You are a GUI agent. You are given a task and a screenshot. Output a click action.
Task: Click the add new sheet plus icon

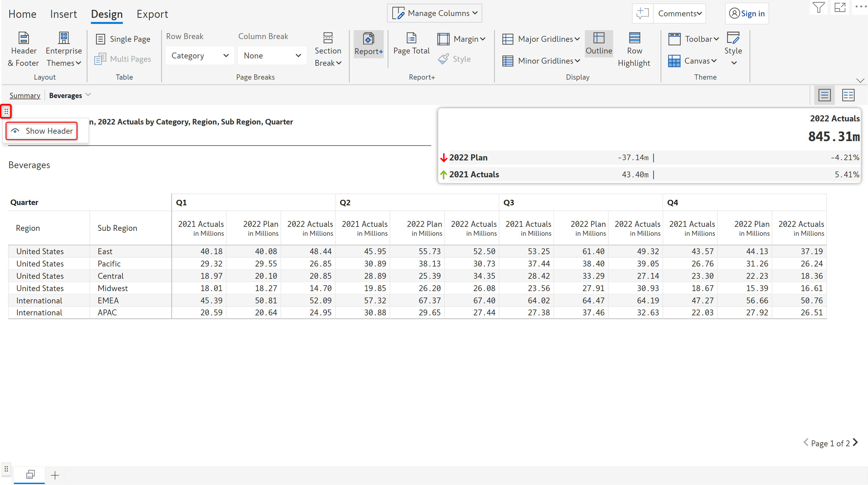point(55,475)
